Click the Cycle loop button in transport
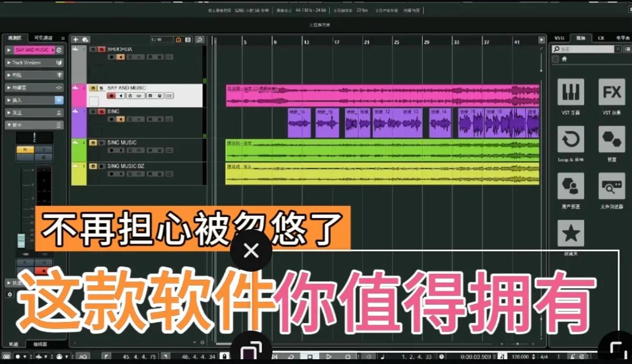 click(291, 357)
